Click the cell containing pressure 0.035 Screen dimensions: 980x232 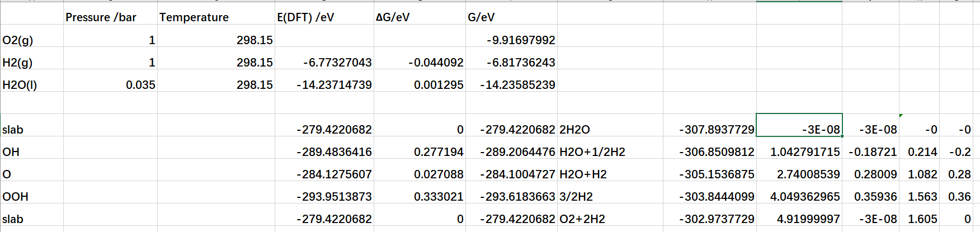click(110, 84)
